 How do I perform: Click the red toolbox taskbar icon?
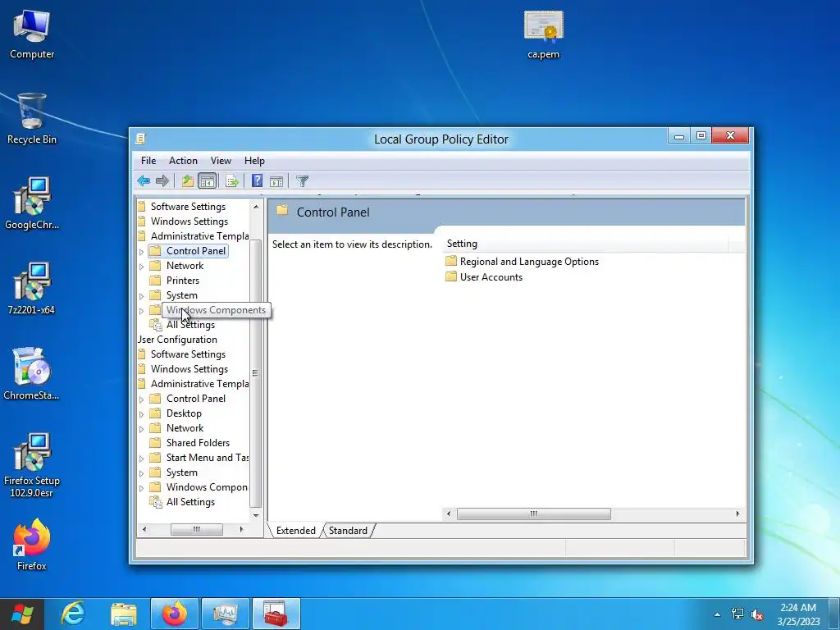(x=276, y=614)
